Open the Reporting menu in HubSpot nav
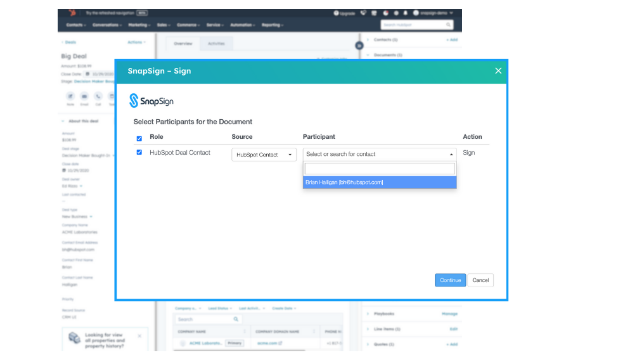The height and width of the screenshot is (362, 644). pyautogui.click(x=273, y=25)
